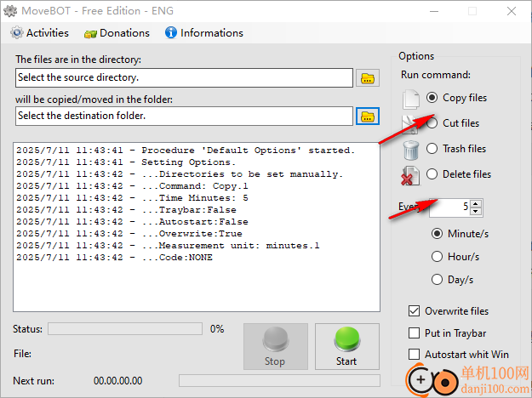Click the Next run progress bar

(x=279, y=380)
